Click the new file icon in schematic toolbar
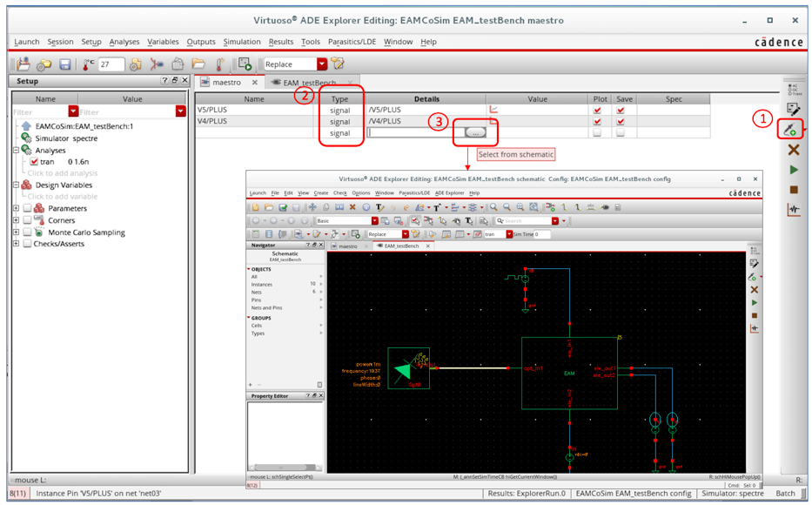Viewport: 812px width, 505px height. click(255, 207)
